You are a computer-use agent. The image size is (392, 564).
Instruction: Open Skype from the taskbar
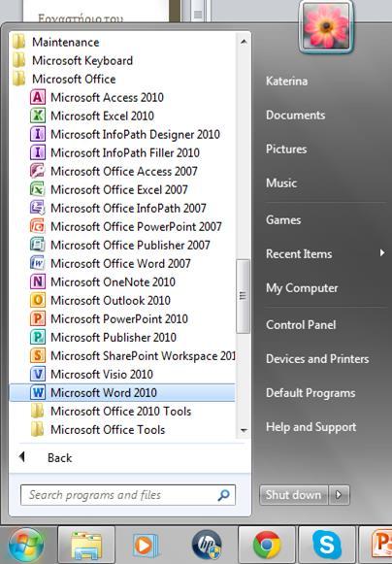(x=327, y=546)
